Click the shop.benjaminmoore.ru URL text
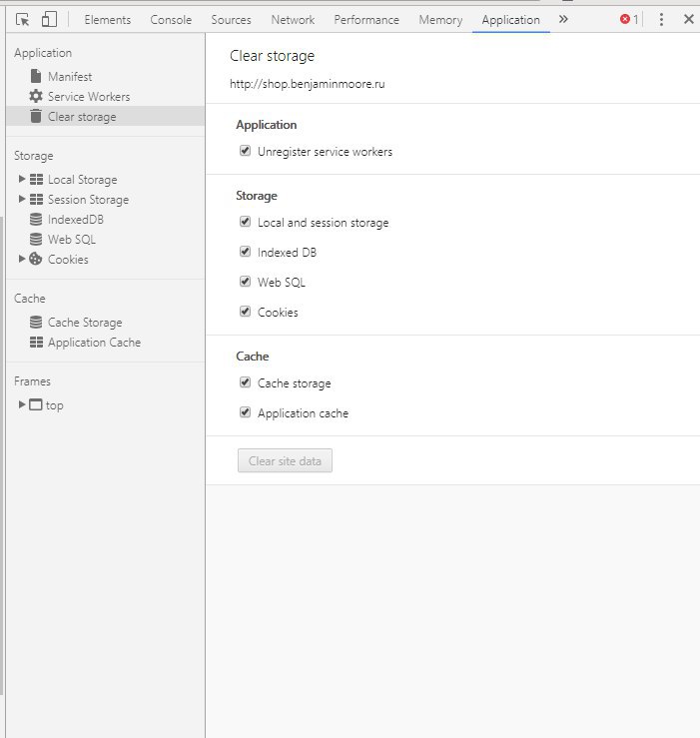 coord(307,84)
